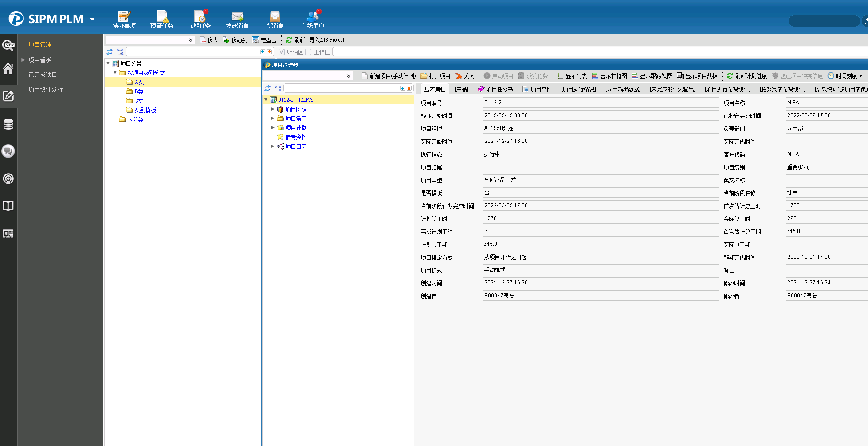Click 新建项目(手动计划) button
This screenshot has height=446, width=868.
click(x=389, y=76)
